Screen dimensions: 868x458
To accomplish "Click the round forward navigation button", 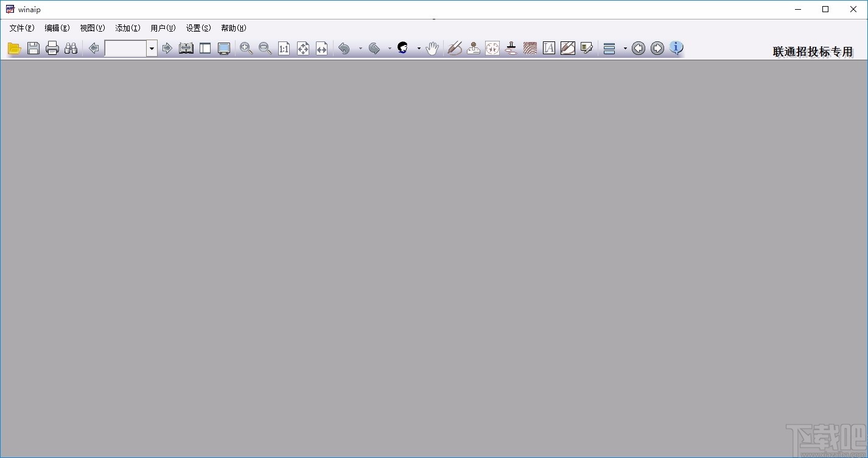I will pos(657,48).
